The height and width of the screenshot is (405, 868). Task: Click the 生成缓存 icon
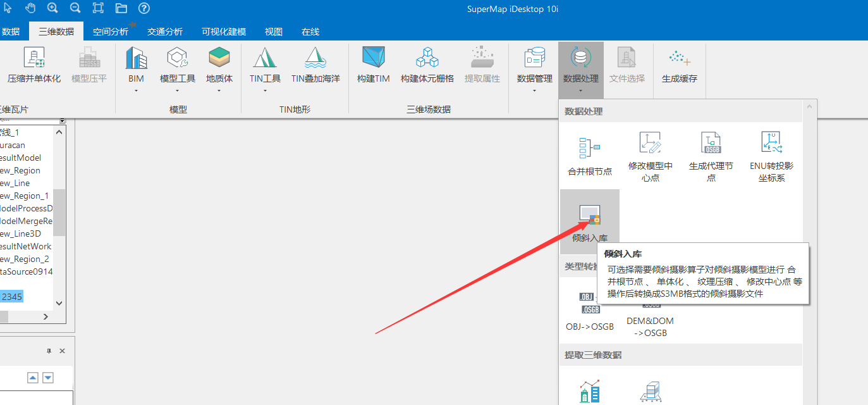click(680, 58)
